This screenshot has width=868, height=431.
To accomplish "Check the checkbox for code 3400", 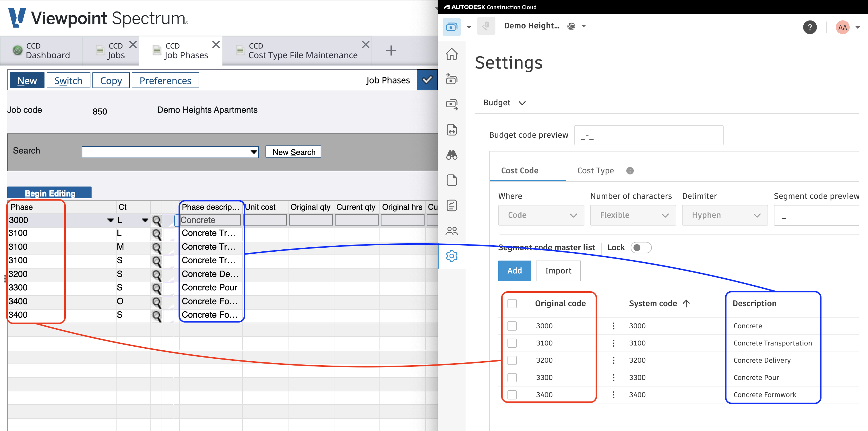I will point(512,395).
